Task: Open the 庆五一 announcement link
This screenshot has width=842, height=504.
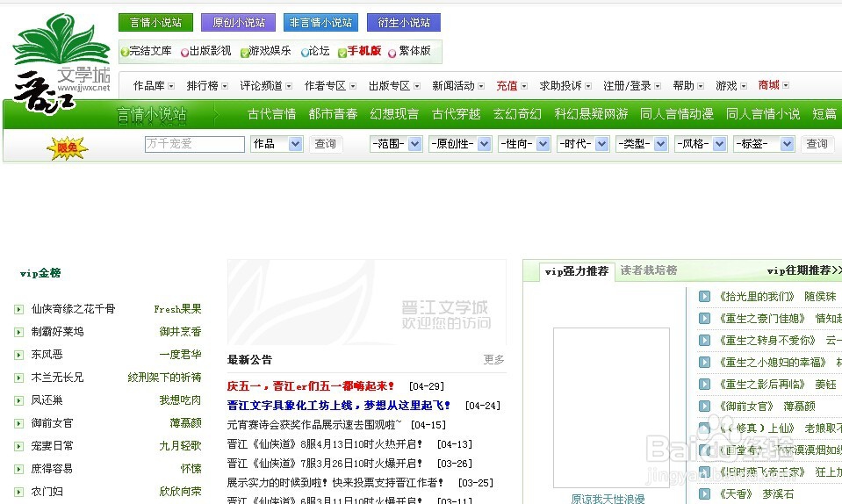Action: (311, 386)
